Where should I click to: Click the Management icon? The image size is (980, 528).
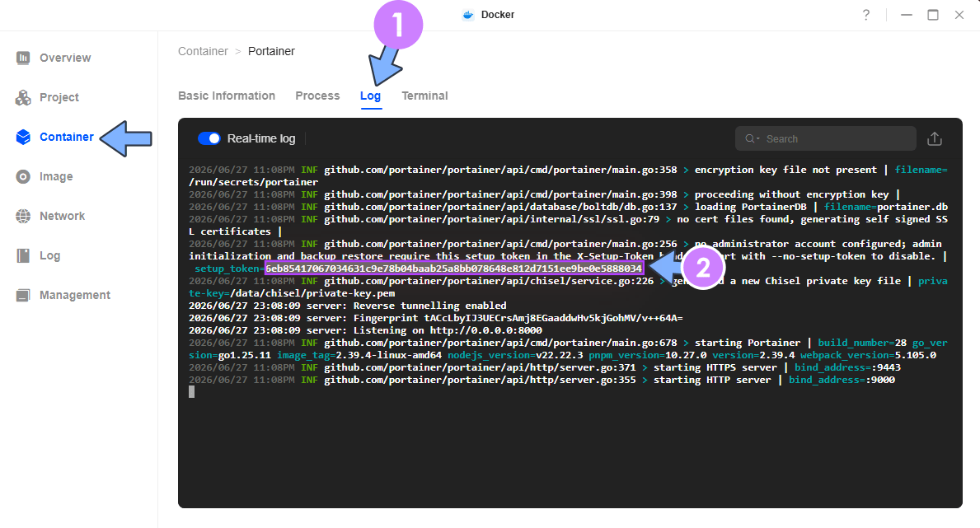pos(23,295)
